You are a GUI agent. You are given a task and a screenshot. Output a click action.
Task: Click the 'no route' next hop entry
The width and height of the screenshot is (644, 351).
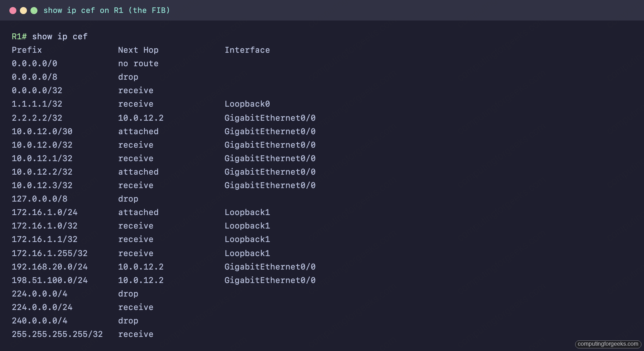click(x=138, y=64)
